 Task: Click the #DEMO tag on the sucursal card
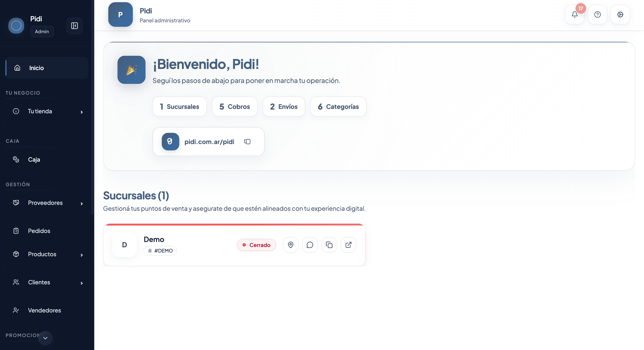point(160,250)
